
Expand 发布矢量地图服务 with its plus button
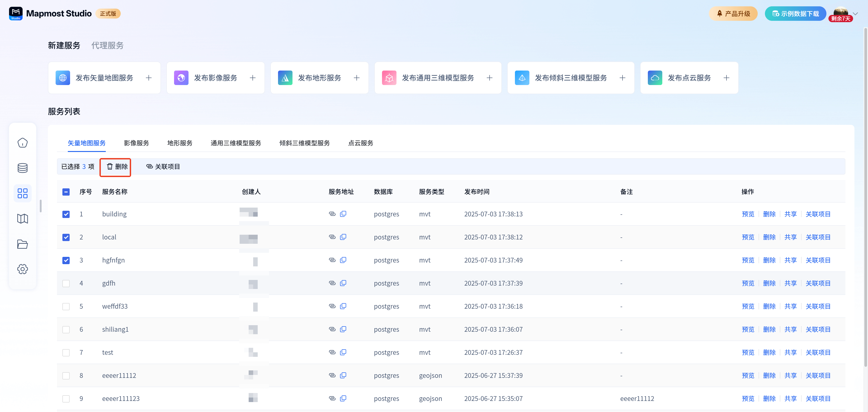(149, 78)
